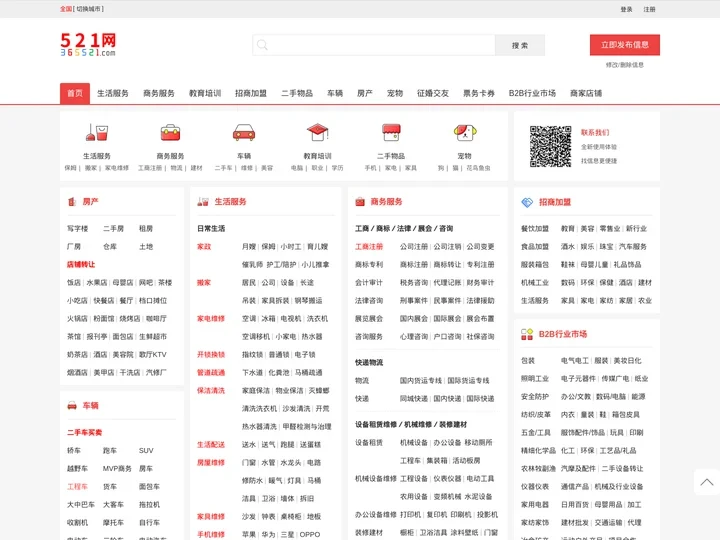Open the 宠物 dog icon
The width and height of the screenshot is (720, 540).
coord(465,132)
